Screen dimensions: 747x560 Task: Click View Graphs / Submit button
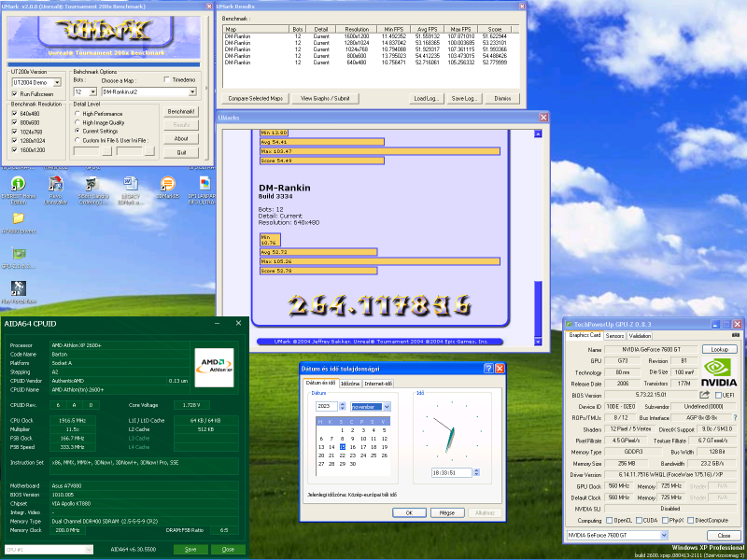(x=325, y=99)
